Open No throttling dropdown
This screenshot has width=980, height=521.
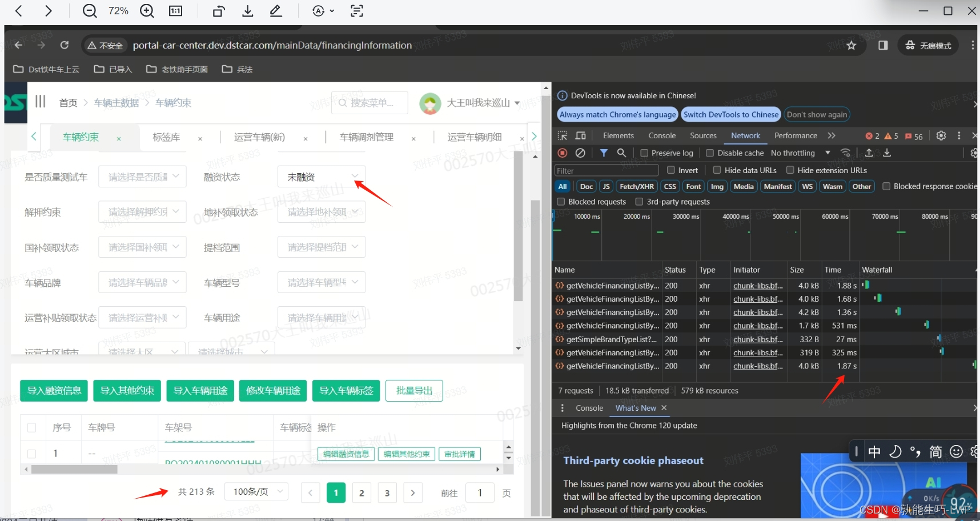800,153
